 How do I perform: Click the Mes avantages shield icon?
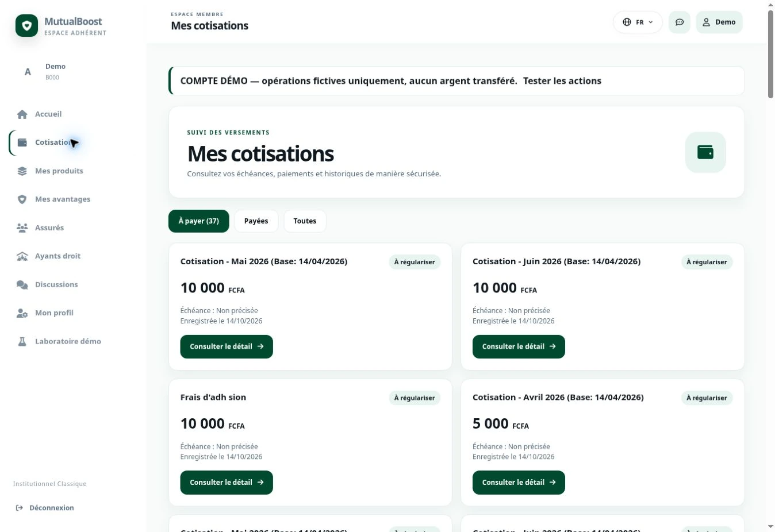22,199
